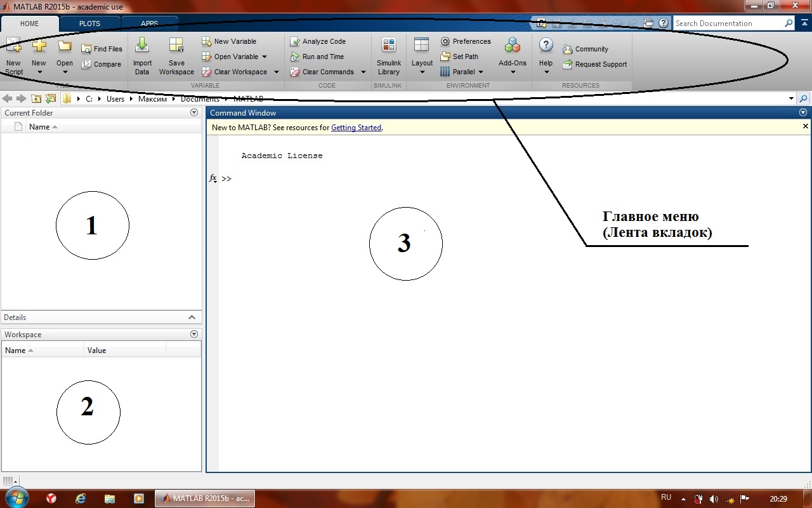812x508 pixels.
Task: Switch to the APPS tab
Action: [x=150, y=23]
